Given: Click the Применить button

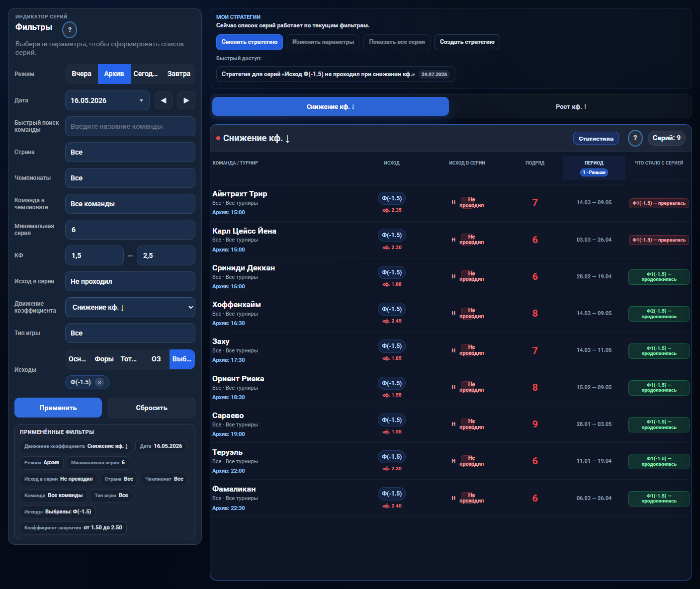Looking at the screenshot, I should pos(58,408).
